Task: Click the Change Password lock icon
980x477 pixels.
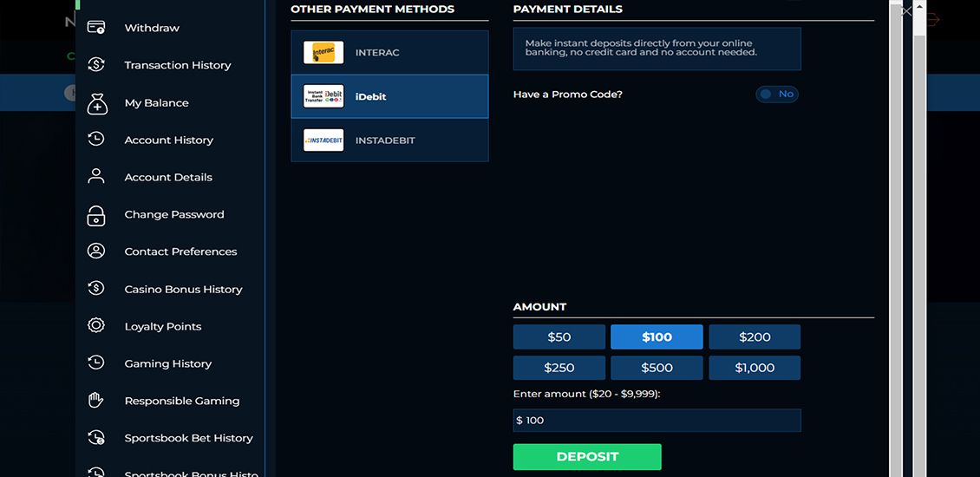Action: point(95,214)
